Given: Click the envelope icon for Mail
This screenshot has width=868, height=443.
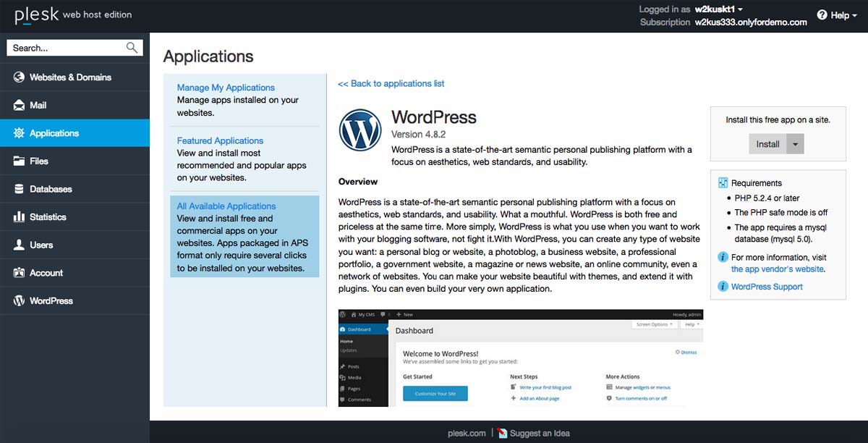Looking at the screenshot, I should (x=19, y=105).
